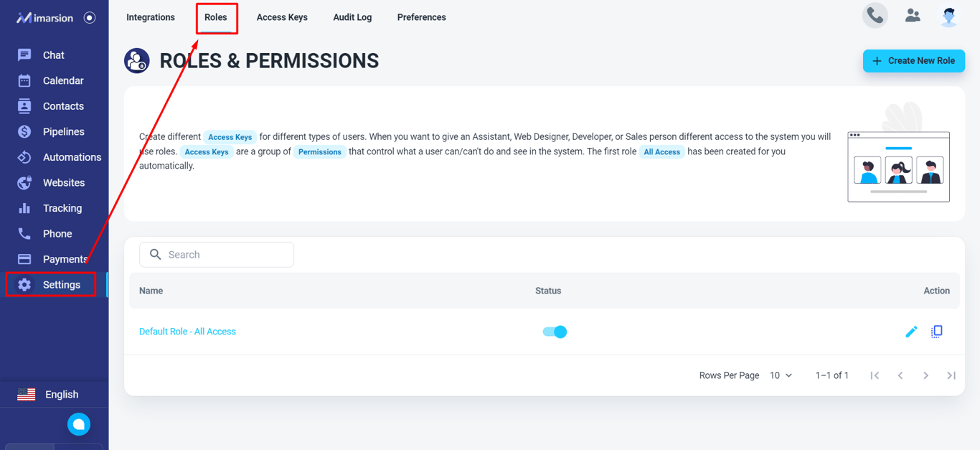Screen dimensions: 980x450
Task: Switch to the Access Keys tab
Action: (282, 17)
